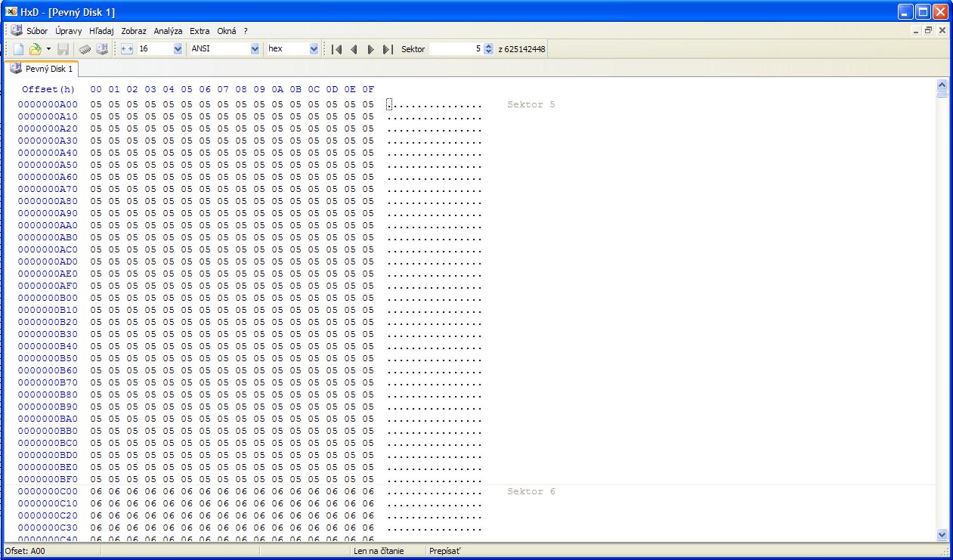The width and height of the screenshot is (953, 560).
Task: Expand the bytes per row dropdown (16)
Action: [178, 49]
